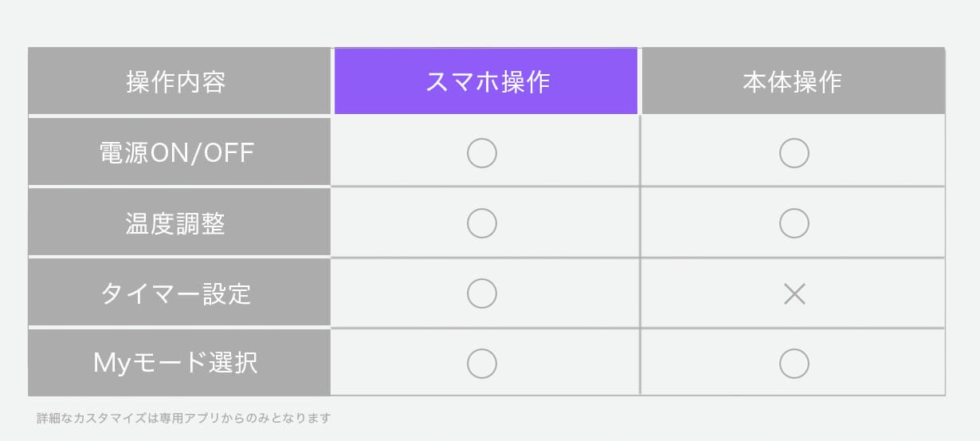Click the 本体操作 header text
Viewport: 980px width, 441px height.
coord(793,82)
